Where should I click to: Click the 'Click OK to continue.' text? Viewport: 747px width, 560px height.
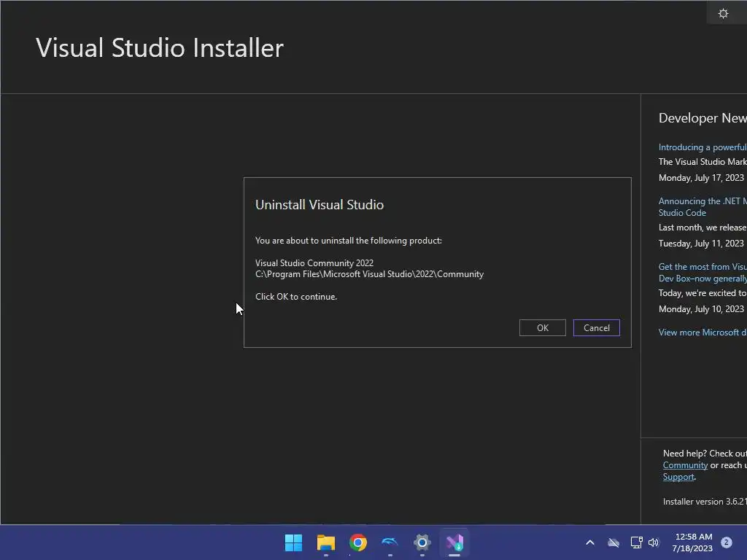pos(296,297)
